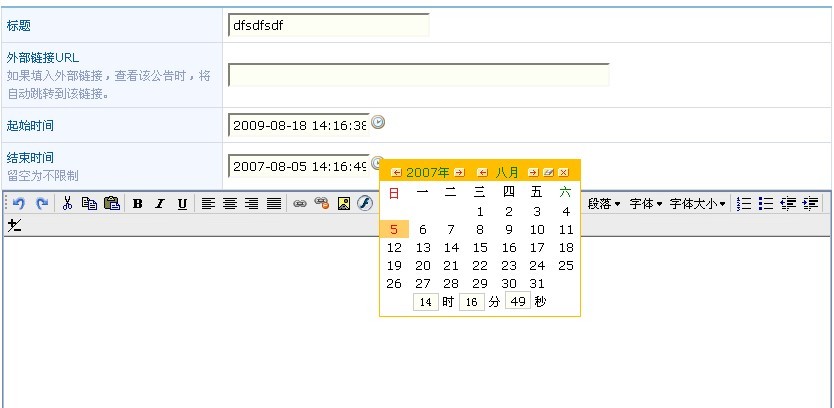Screen dimensions: 834x408
Task: Close the calendar popup
Action: 563,172
